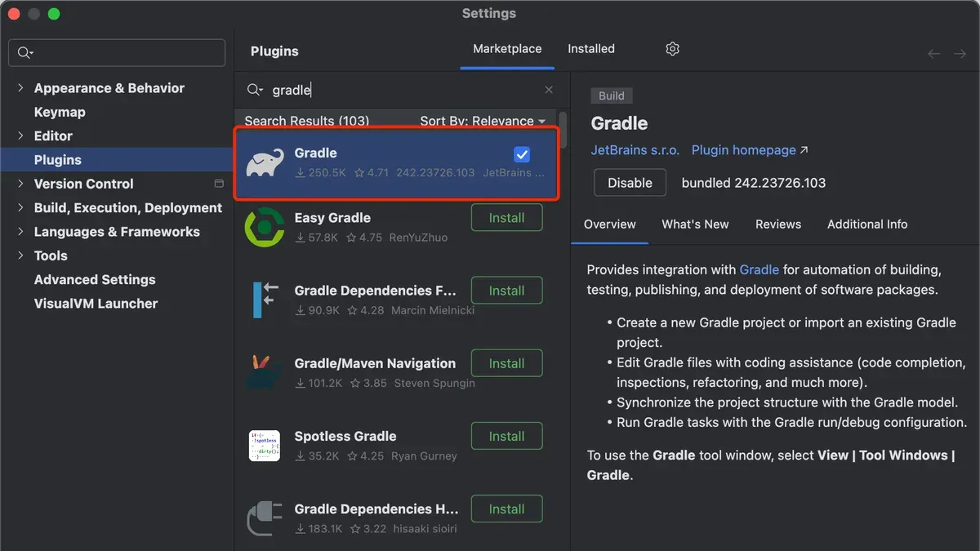Open the What's New tab
The image size is (980, 551).
[x=695, y=224]
